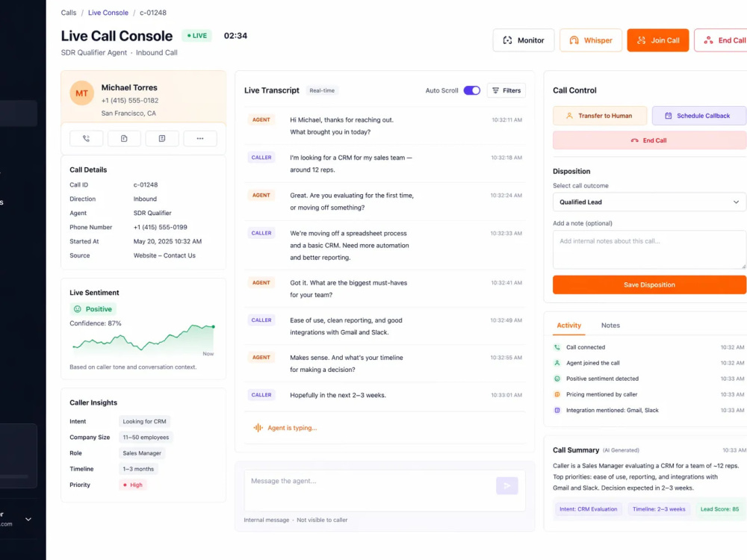Open Live Console breadcrumb link
Screen dimensions: 747x560
(x=108, y=13)
